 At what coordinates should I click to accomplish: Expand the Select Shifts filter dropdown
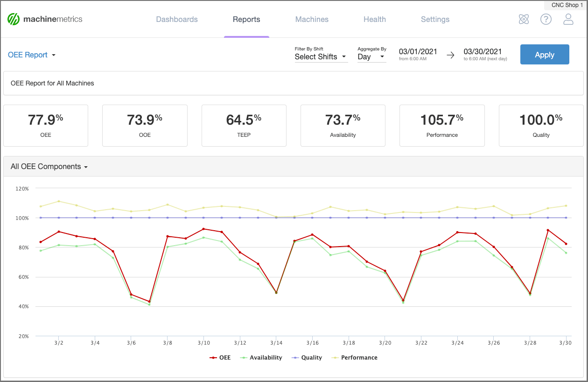click(x=321, y=57)
